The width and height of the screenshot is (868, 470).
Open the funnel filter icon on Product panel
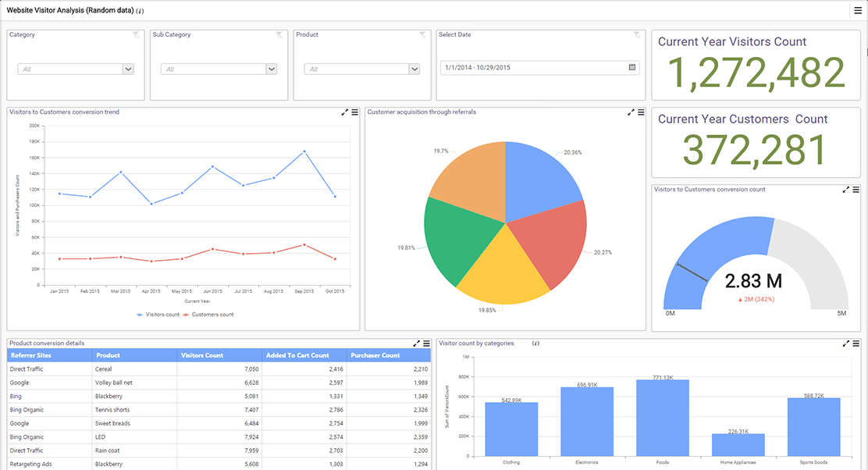(422, 34)
